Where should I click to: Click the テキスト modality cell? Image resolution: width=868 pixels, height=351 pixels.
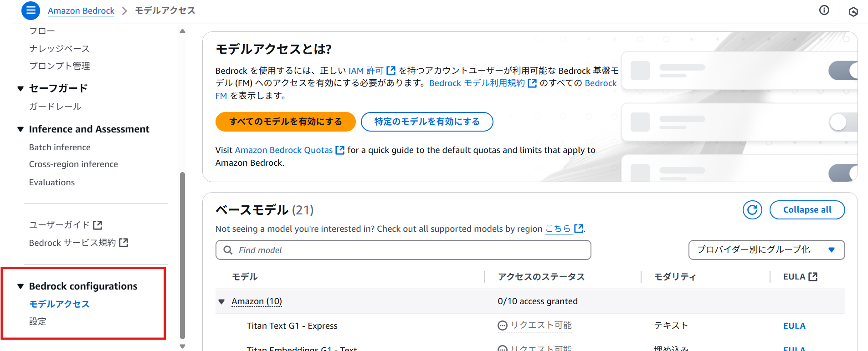coord(671,326)
